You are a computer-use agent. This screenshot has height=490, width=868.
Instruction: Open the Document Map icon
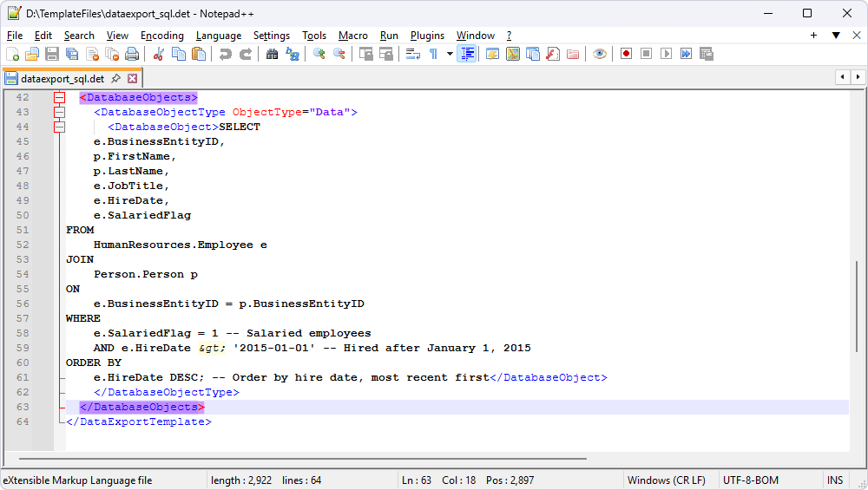[x=513, y=54]
